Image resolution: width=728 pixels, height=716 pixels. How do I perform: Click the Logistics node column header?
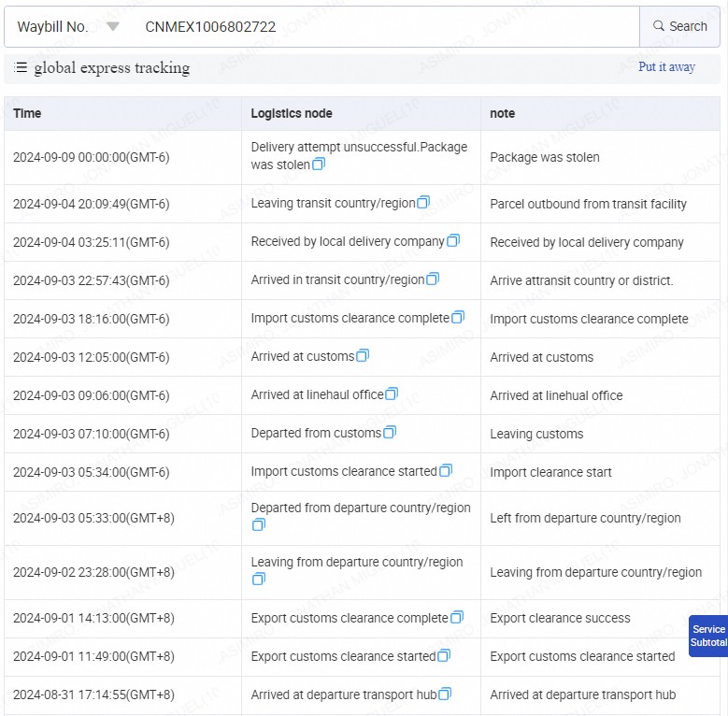point(292,113)
